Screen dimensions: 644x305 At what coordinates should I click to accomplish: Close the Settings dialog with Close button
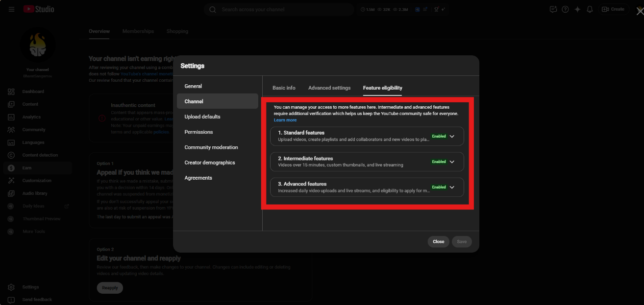tap(438, 241)
